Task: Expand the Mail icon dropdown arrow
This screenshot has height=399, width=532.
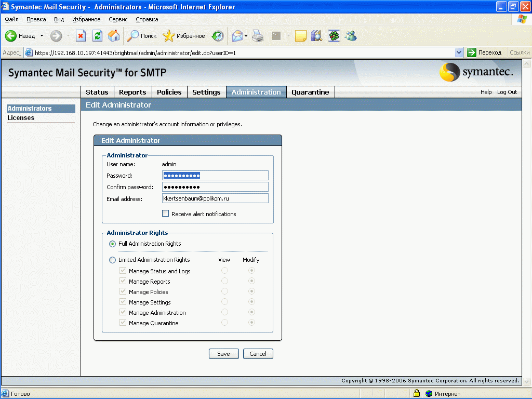Action: 246,36
